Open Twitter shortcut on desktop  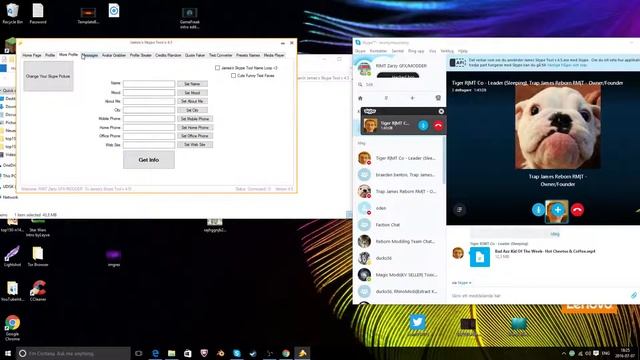coord(417,324)
